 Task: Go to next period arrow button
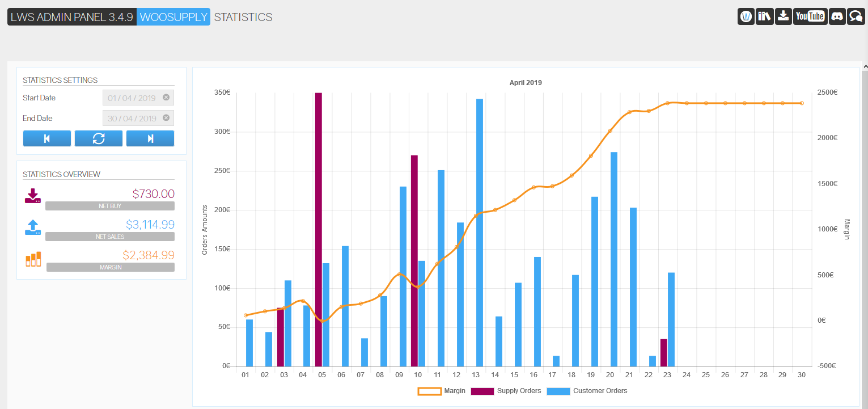pos(150,138)
